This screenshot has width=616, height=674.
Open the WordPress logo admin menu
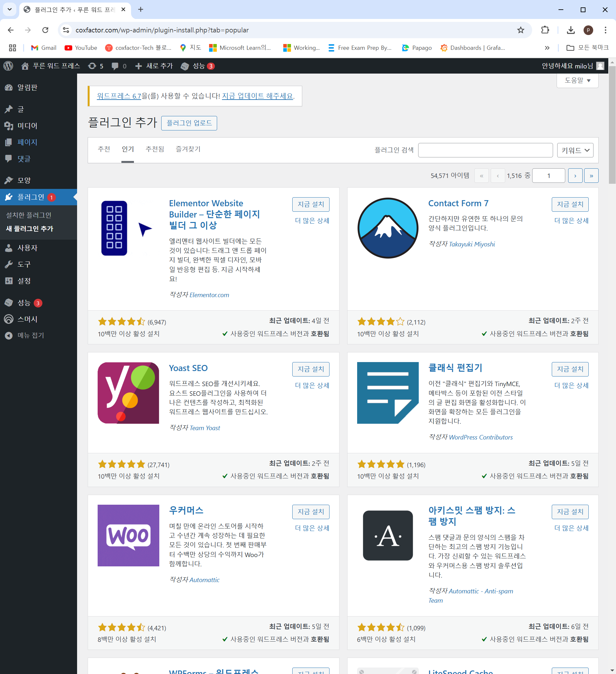point(8,66)
